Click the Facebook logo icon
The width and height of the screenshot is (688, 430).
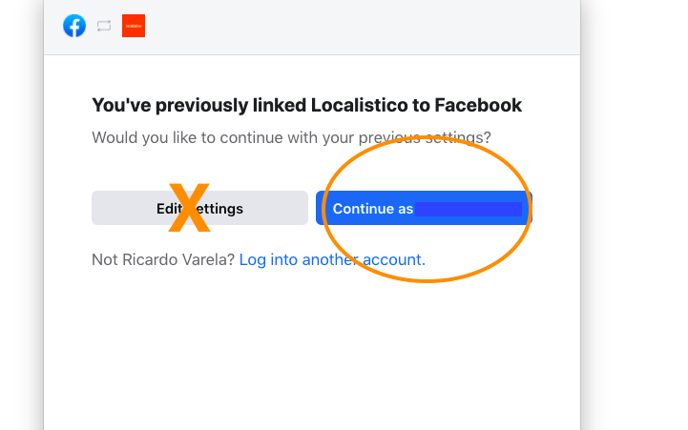(x=74, y=25)
